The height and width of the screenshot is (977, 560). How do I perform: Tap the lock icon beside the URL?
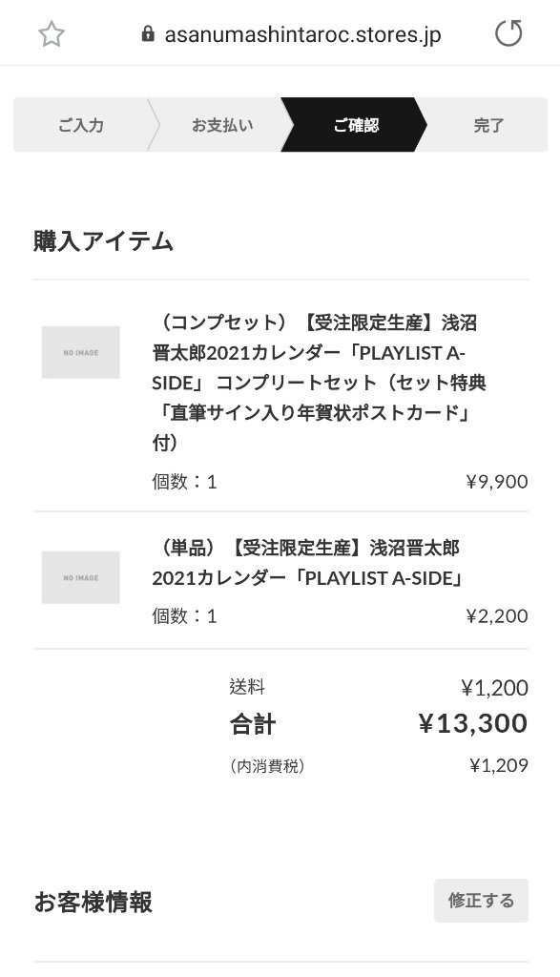[x=148, y=33]
